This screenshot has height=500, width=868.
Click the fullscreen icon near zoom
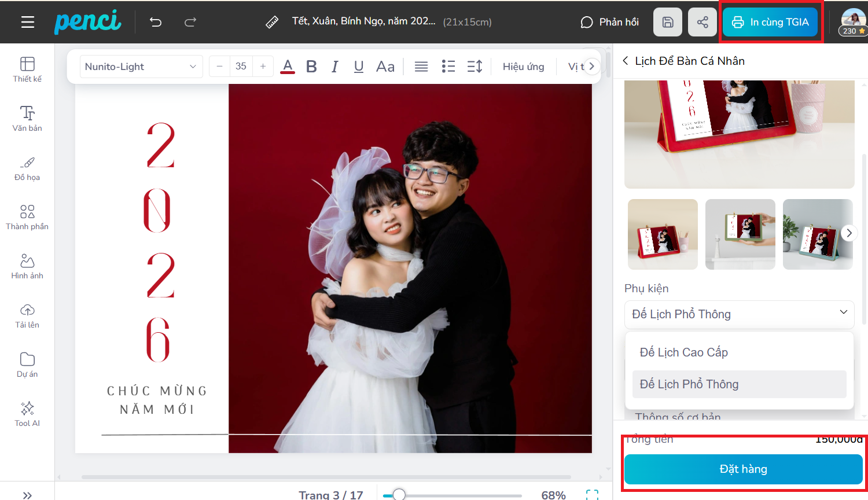click(591, 494)
